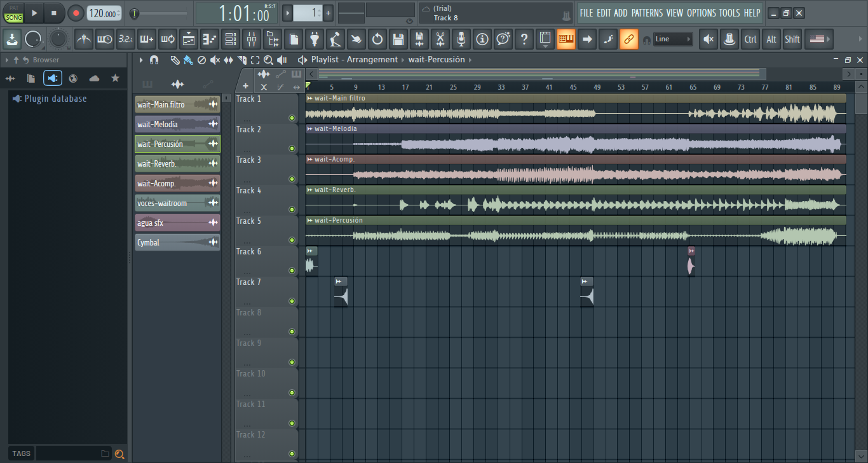Open the US flag keyboard layout dropdown
Image resolution: width=868 pixels, height=463 pixels.
[818, 39]
